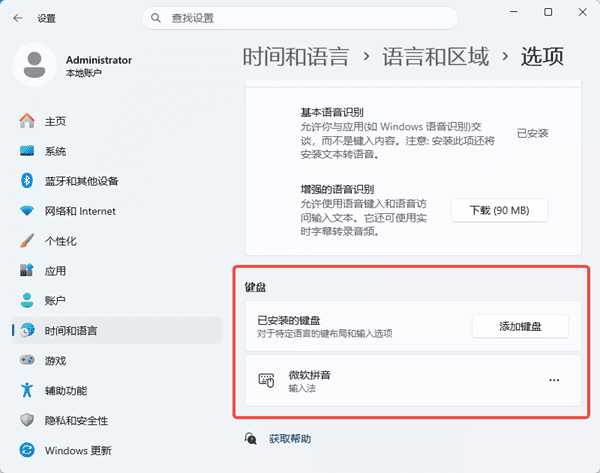This screenshot has height=473, width=600.
Task: Click the 已安装 status text
Action: coord(533,133)
